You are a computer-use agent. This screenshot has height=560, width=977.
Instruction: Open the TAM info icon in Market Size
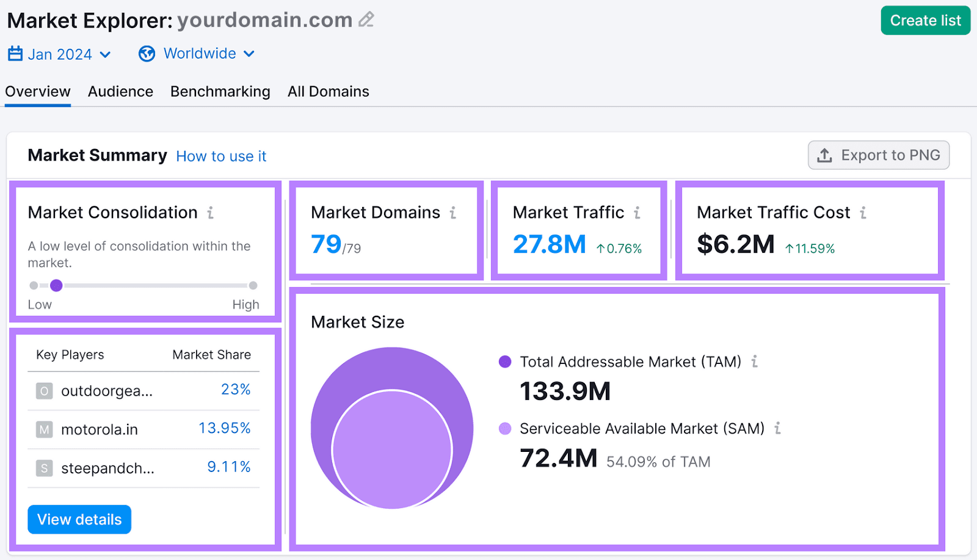(x=754, y=362)
